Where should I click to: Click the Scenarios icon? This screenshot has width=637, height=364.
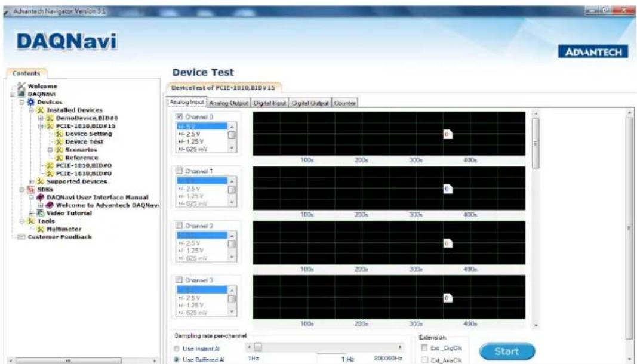(x=59, y=150)
